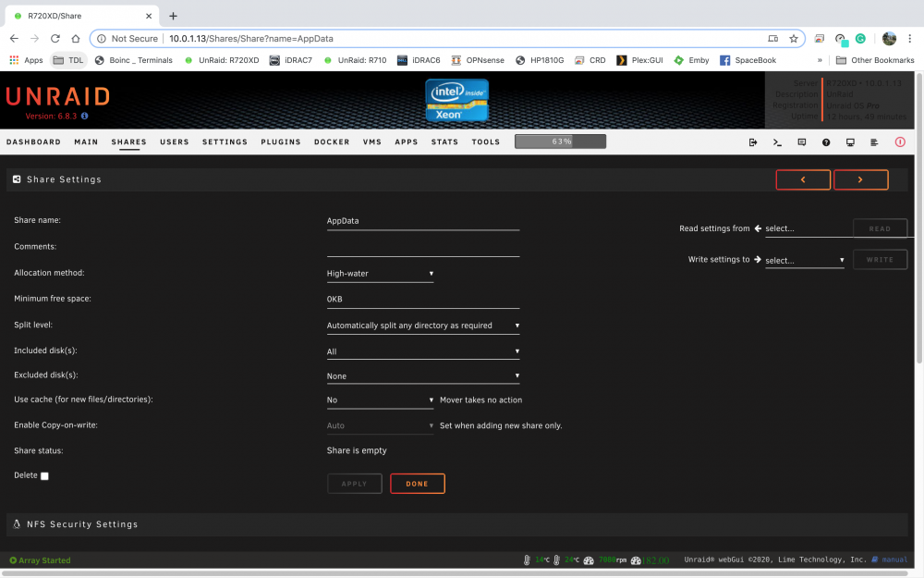Click the 63% progress bar
Viewport: 924px width, 578px height.
[560, 141]
